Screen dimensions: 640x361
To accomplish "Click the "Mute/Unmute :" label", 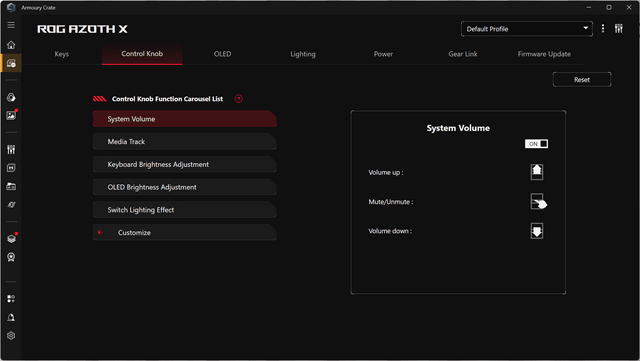I will (391, 202).
